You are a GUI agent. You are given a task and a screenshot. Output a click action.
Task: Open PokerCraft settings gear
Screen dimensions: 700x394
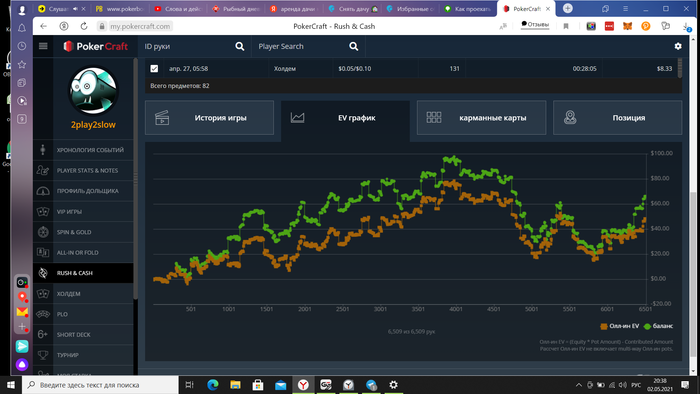[678, 46]
